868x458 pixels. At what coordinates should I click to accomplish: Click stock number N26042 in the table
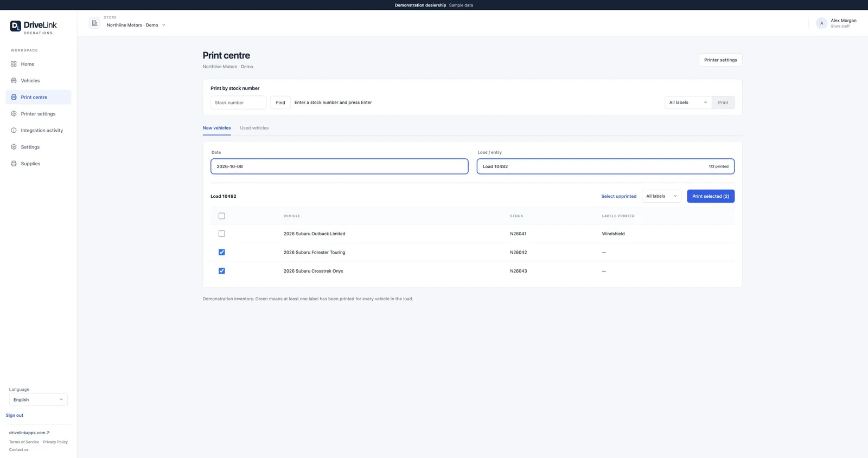518,252
